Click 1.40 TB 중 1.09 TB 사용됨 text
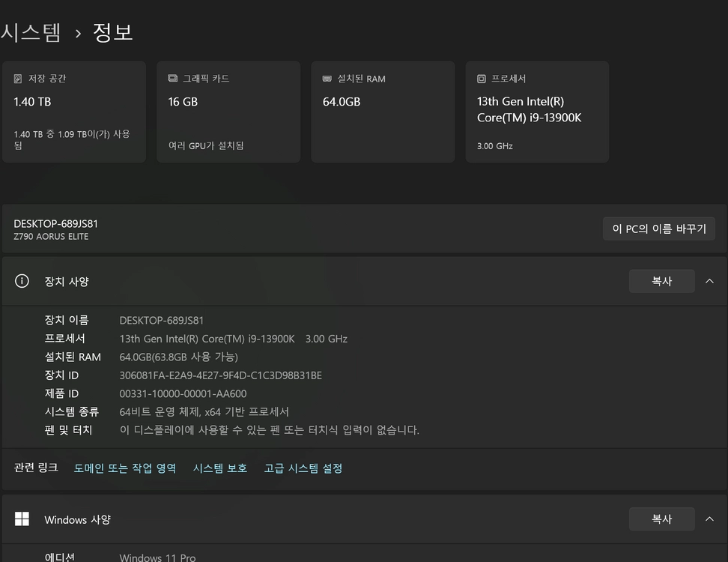The image size is (728, 562). click(x=72, y=140)
